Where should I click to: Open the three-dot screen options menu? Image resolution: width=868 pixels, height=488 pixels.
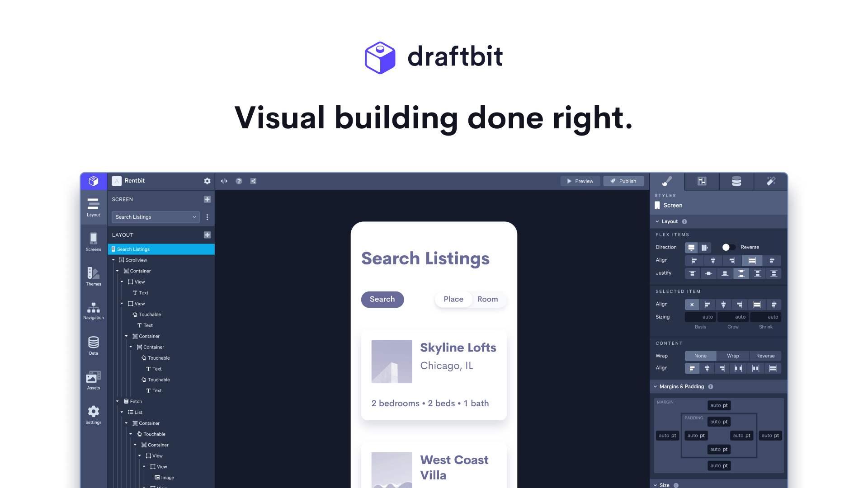[207, 217]
